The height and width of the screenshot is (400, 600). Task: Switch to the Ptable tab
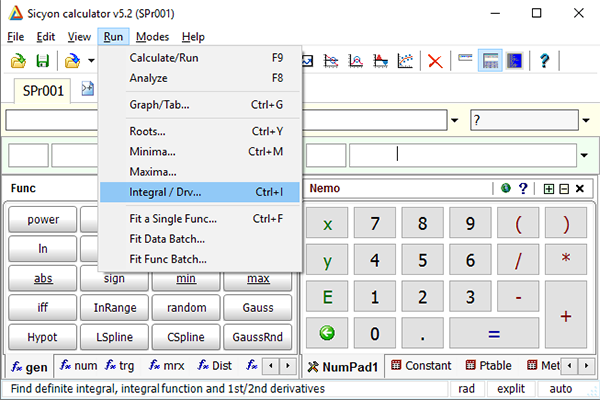click(489, 366)
